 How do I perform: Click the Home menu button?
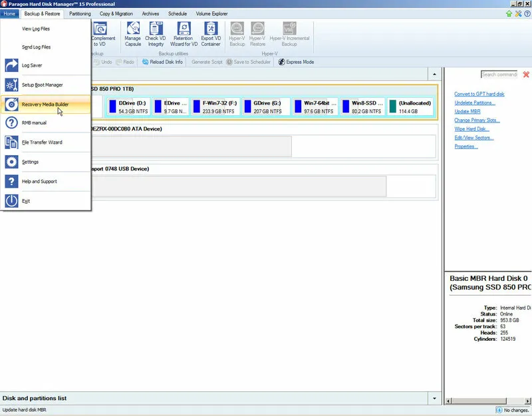point(9,14)
